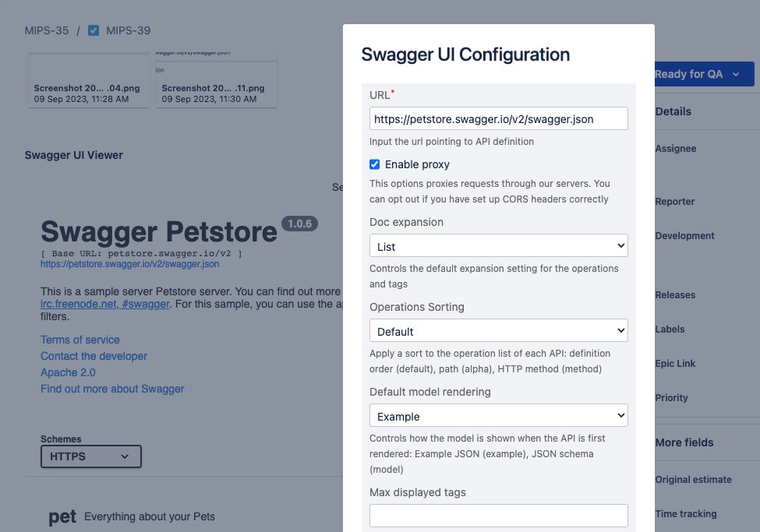Expand the Operations Sorting dropdown
Viewport: 760px width, 532px height.
[498, 331]
